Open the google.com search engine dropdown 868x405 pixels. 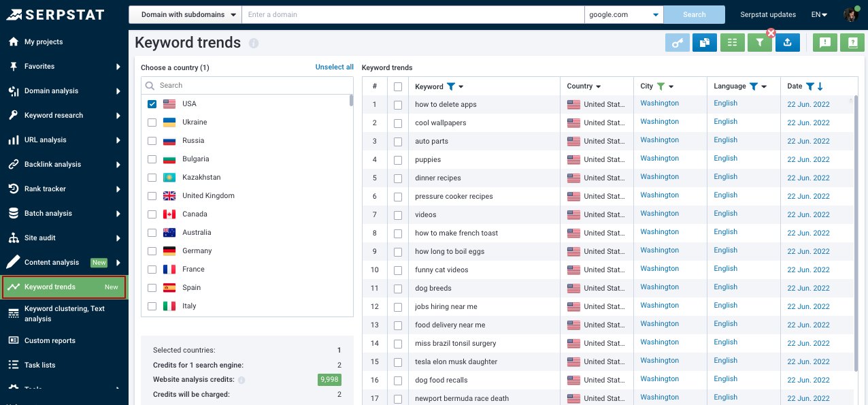click(x=624, y=14)
